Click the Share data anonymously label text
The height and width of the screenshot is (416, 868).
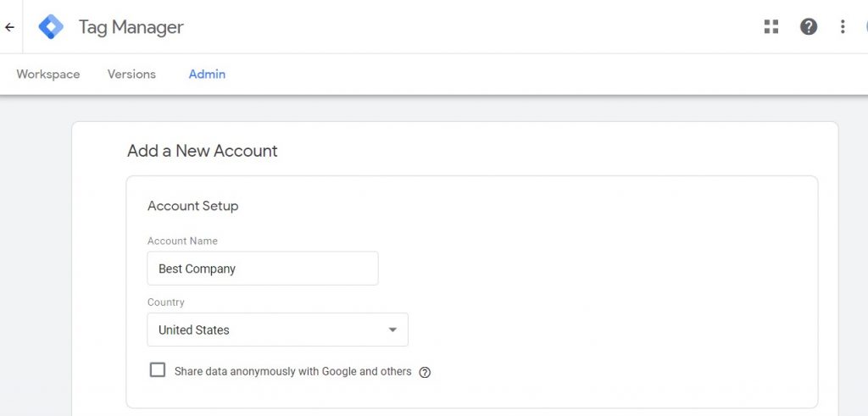[292, 372]
